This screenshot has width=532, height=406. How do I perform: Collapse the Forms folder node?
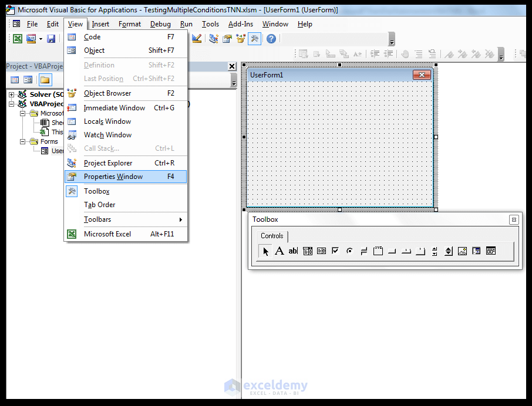point(22,141)
